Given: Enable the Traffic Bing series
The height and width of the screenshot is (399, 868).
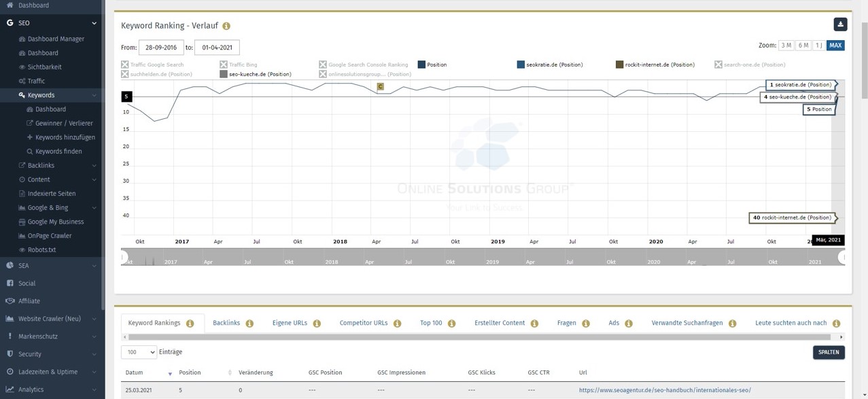Looking at the screenshot, I should tap(239, 65).
